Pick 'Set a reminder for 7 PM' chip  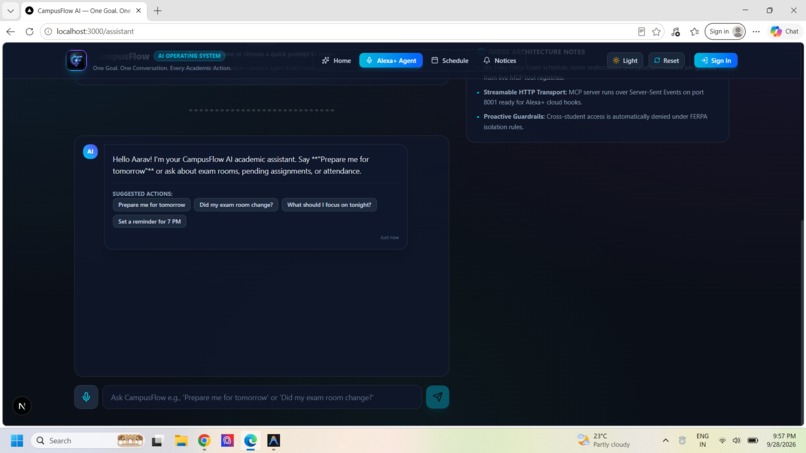(150, 222)
